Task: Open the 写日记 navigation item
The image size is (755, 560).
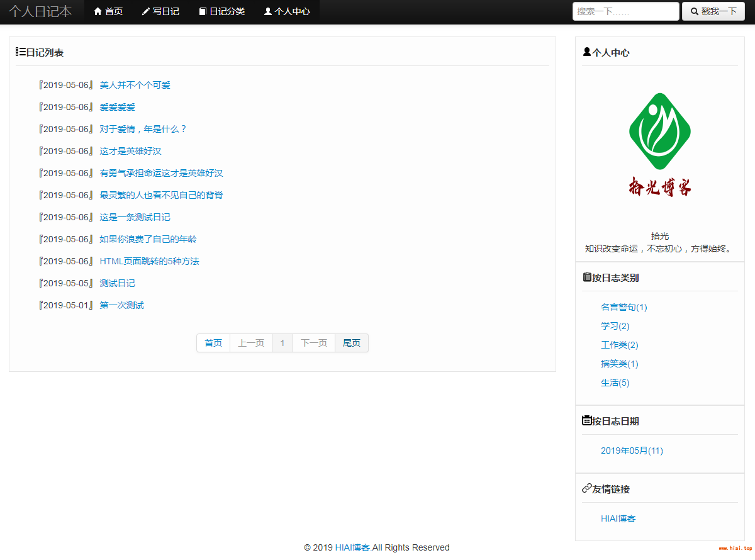Action: click(161, 11)
